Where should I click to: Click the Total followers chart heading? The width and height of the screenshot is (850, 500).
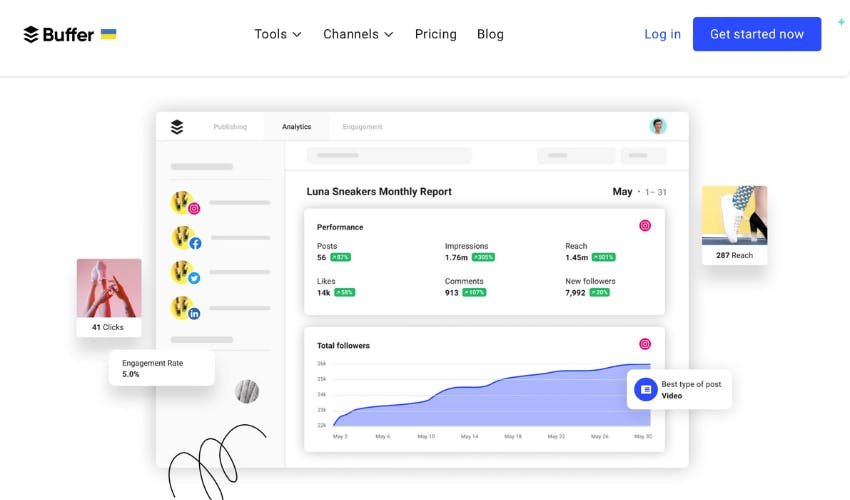(x=343, y=345)
